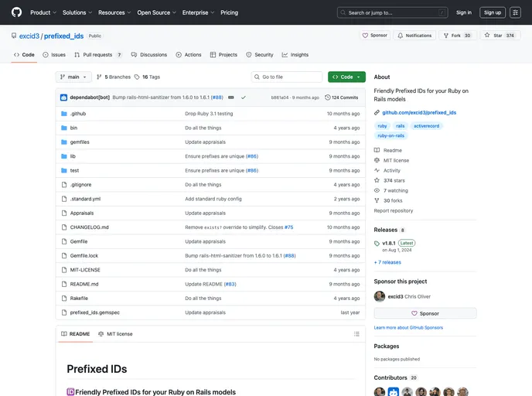The height and width of the screenshot is (396, 532).
Task: Click the heart icon in header Sponsor
Action: (365, 36)
